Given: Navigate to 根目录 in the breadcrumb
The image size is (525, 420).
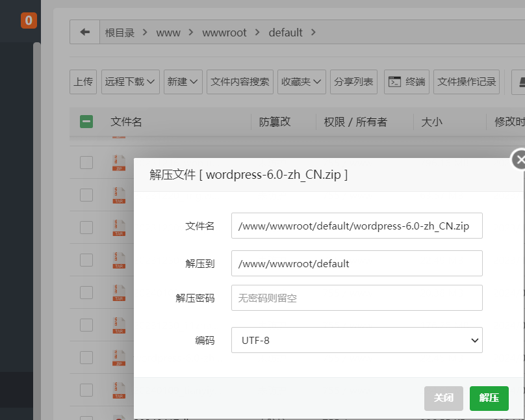Looking at the screenshot, I should (120, 33).
